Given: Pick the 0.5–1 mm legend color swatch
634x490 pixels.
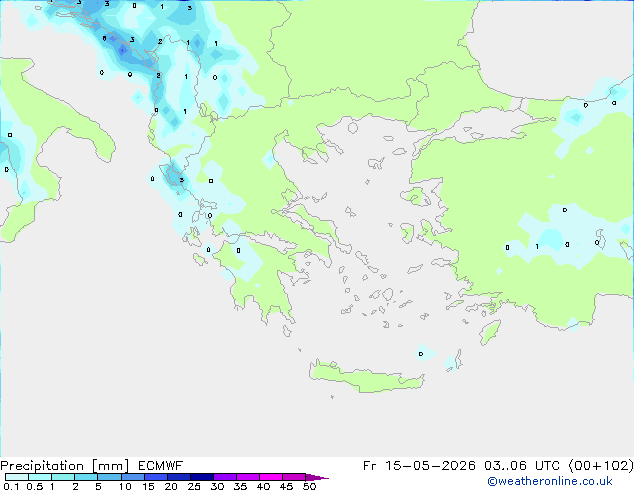Looking at the screenshot, I should click(40, 477).
